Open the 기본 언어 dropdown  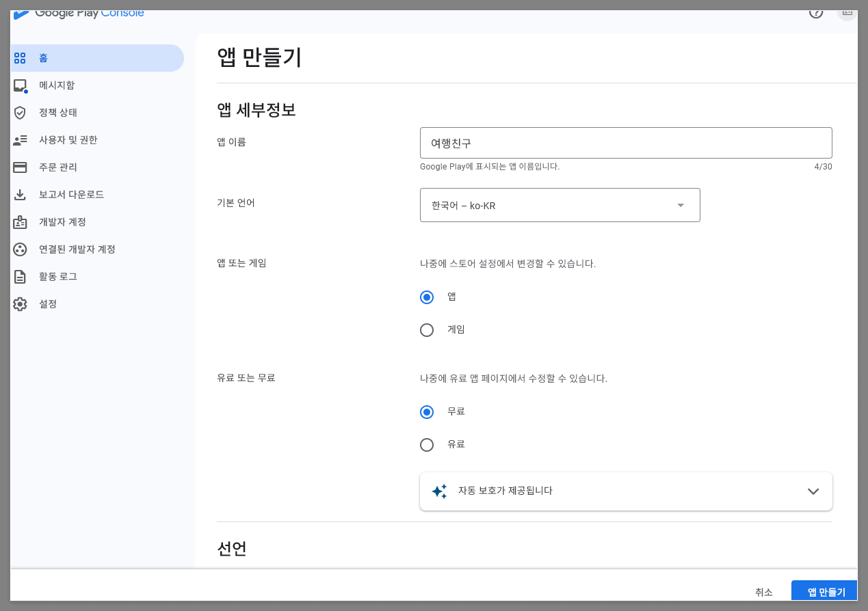click(x=560, y=205)
